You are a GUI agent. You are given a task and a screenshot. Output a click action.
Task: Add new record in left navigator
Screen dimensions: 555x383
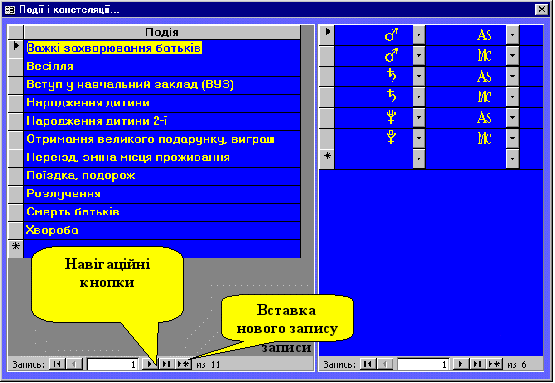(184, 364)
